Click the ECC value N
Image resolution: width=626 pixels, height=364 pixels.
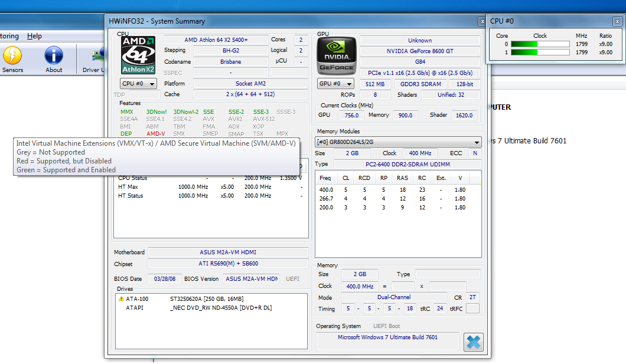point(475,153)
